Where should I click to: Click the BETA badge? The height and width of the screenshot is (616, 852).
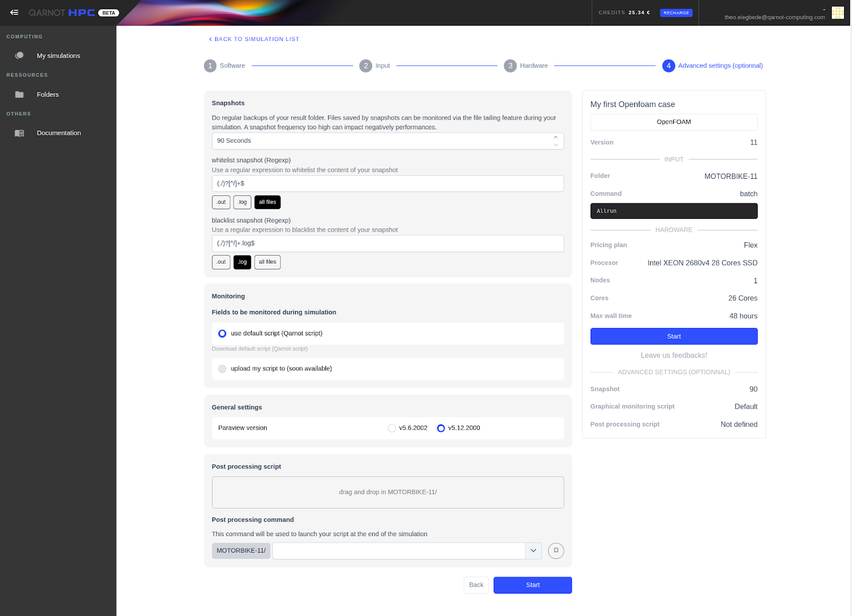[x=109, y=13]
